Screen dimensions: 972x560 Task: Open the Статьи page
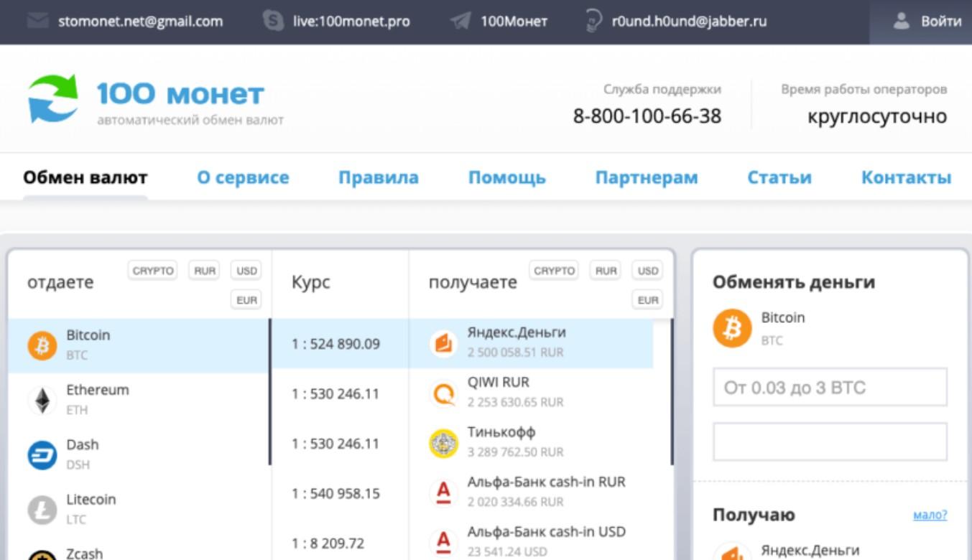coord(779,177)
